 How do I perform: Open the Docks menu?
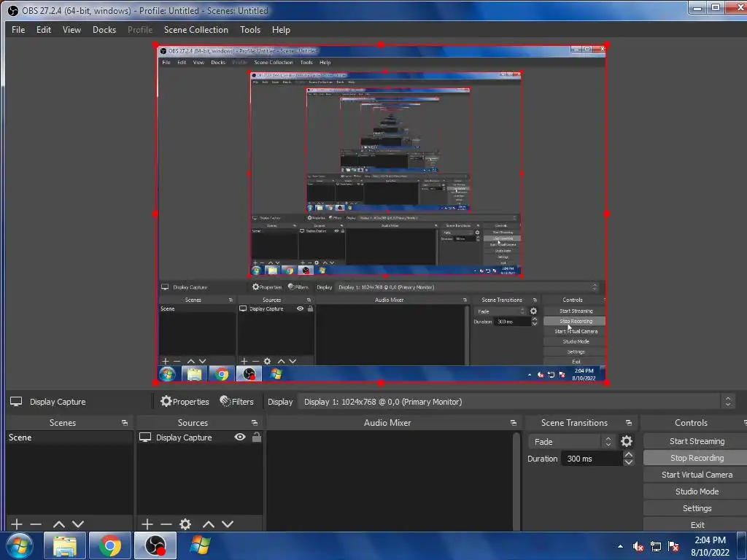click(104, 29)
